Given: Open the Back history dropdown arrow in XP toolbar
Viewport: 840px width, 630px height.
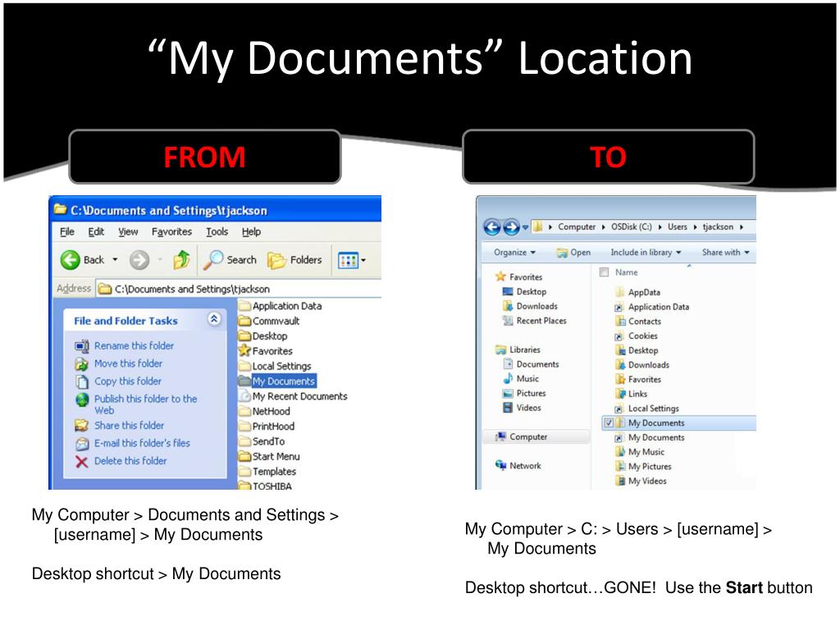Looking at the screenshot, I should pyautogui.click(x=115, y=260).
